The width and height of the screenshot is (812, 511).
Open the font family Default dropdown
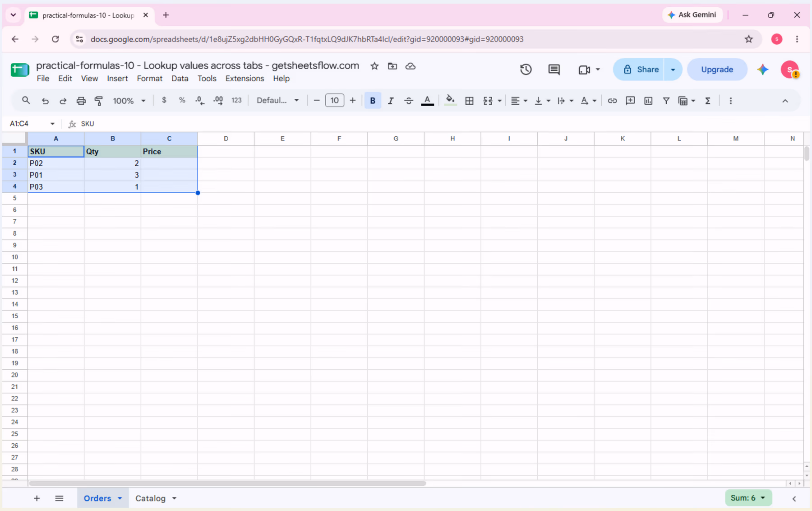pyautogui.click(x=277, y=100)
